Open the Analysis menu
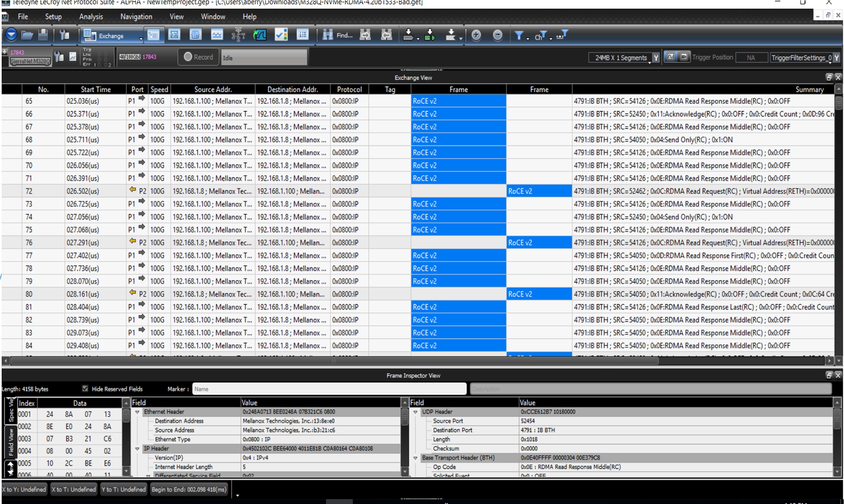The image size is (844, 504). 91,17
